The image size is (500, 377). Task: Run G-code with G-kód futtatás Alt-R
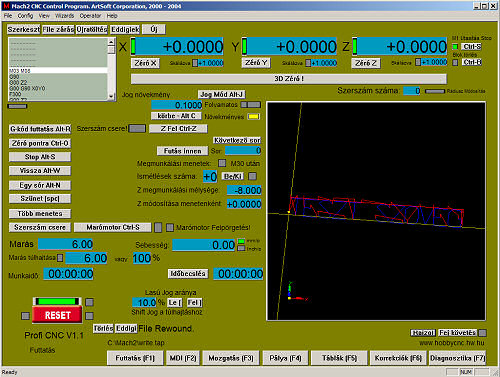tap(40, 129)
